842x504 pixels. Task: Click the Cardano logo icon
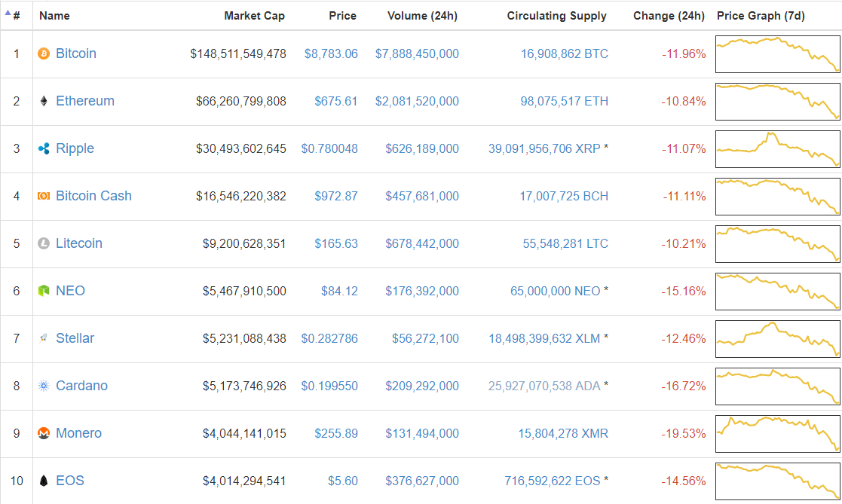click(x=43, y=386)
